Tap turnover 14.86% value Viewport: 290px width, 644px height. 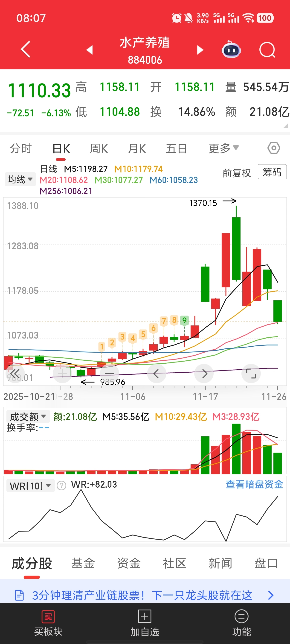(197, 112)
